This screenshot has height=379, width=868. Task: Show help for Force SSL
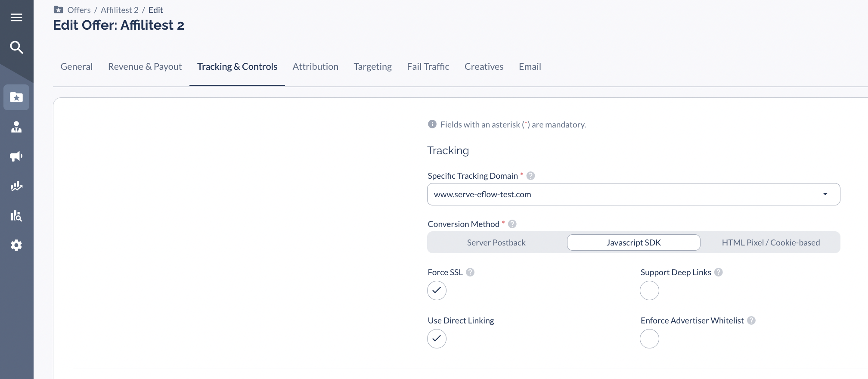[x=470, y=272]
